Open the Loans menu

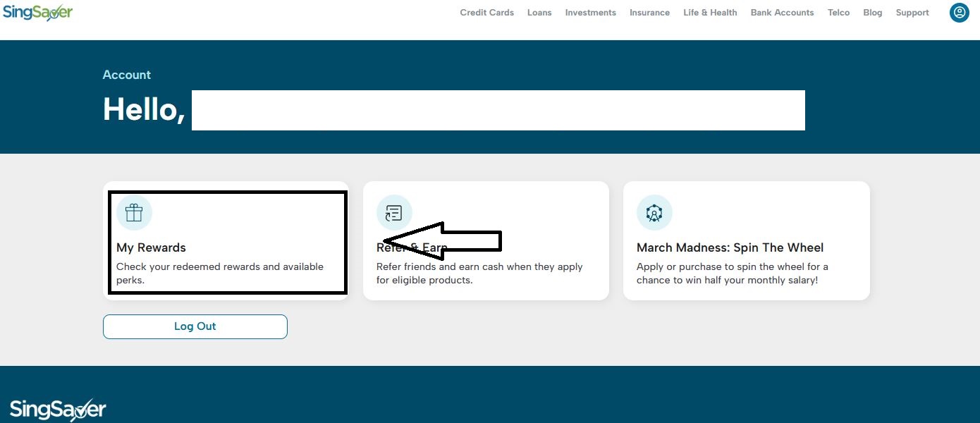(539, 13)
